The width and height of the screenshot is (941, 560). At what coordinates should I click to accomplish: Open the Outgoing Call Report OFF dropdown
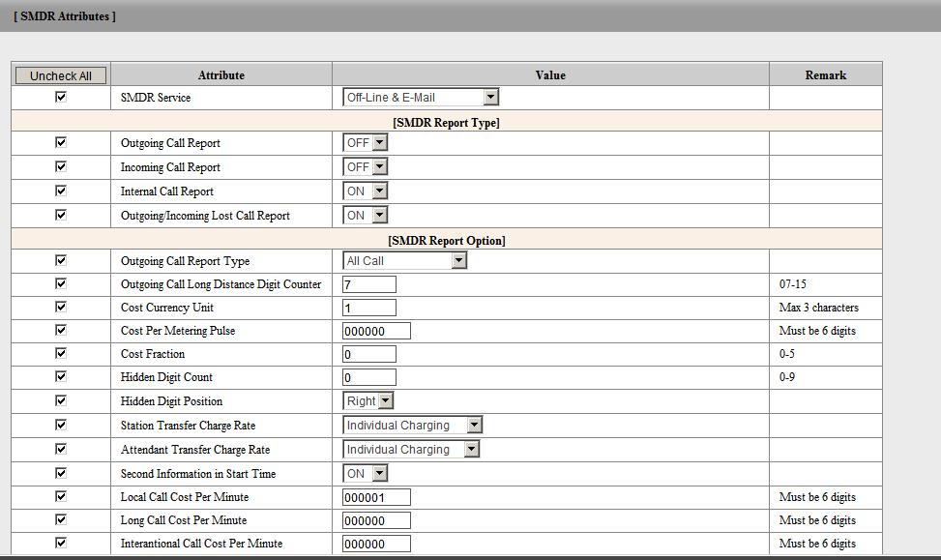pos(366,142)
